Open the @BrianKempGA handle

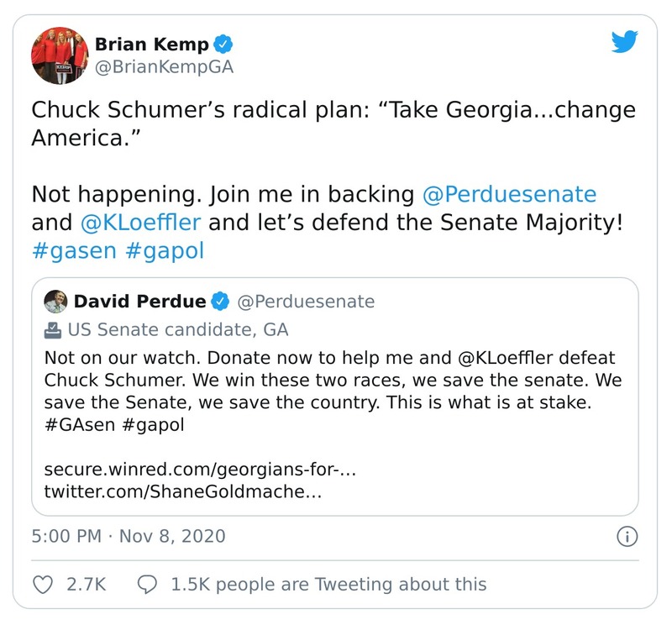[x=165, y=67]
